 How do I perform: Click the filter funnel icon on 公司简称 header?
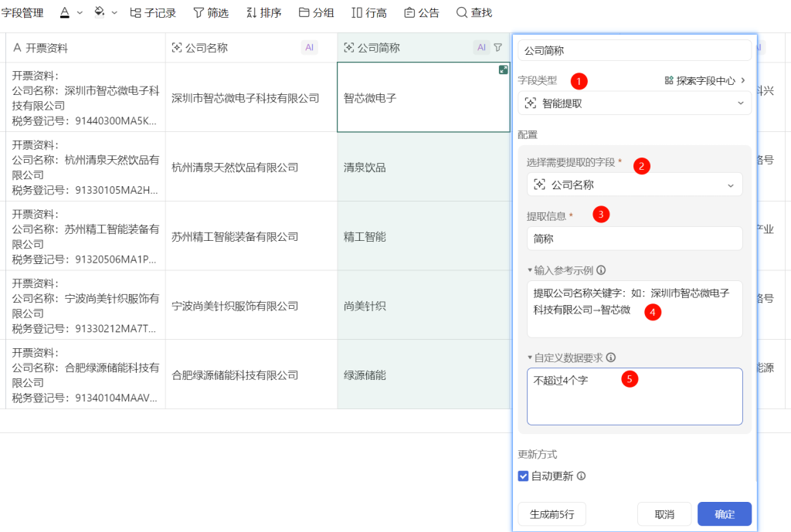(498, 47)
